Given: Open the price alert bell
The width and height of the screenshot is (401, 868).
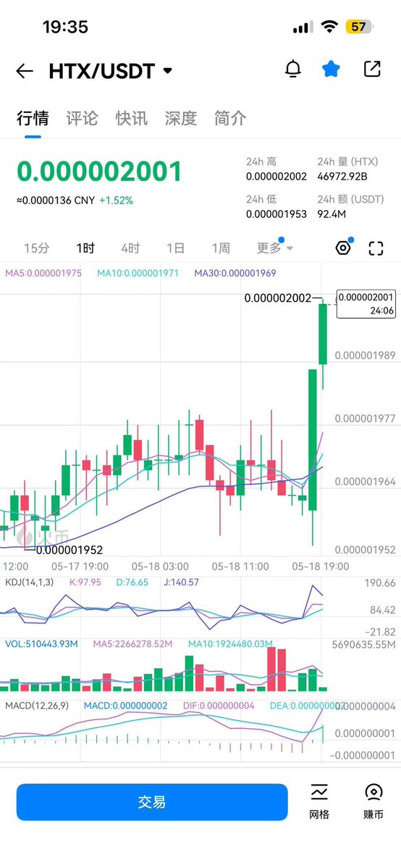Looking at the screenshot, I should pos(293,69).
